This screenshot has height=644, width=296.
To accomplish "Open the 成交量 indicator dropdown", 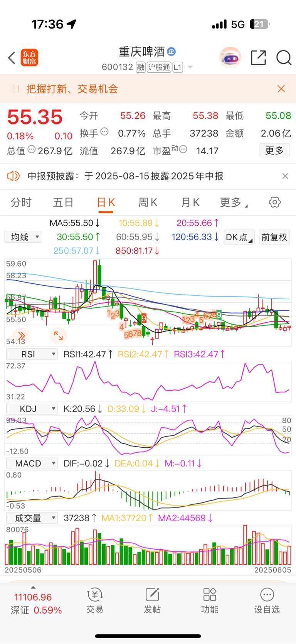I will [x=32, y=518].
